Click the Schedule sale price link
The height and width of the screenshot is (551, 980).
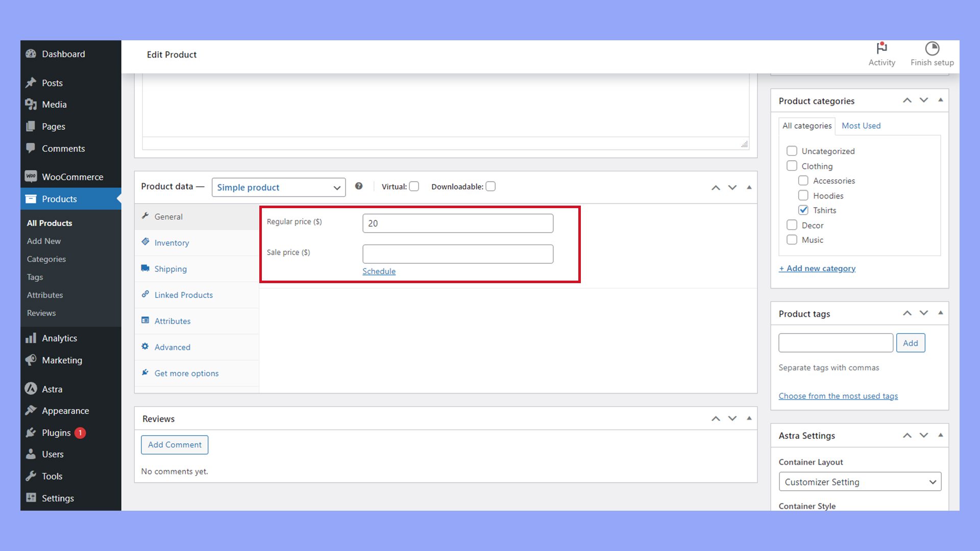[x=379, y=271]
